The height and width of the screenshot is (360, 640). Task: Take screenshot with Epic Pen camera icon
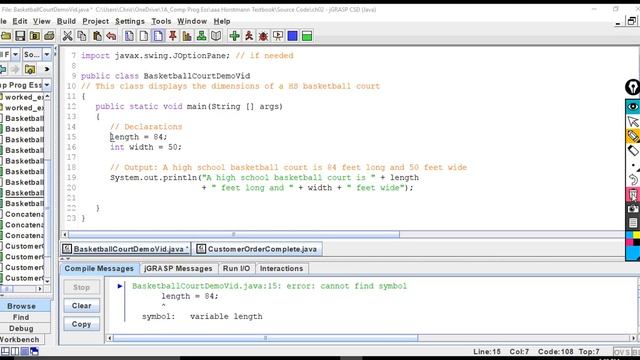tap(633, 209)
